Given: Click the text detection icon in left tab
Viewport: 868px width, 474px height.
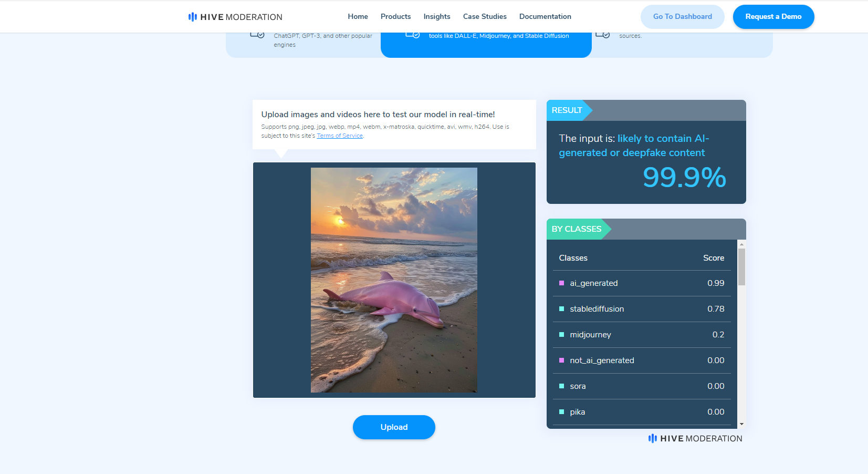Looking at the screenshot, I should pyautogui.click(x=257, y=35).
